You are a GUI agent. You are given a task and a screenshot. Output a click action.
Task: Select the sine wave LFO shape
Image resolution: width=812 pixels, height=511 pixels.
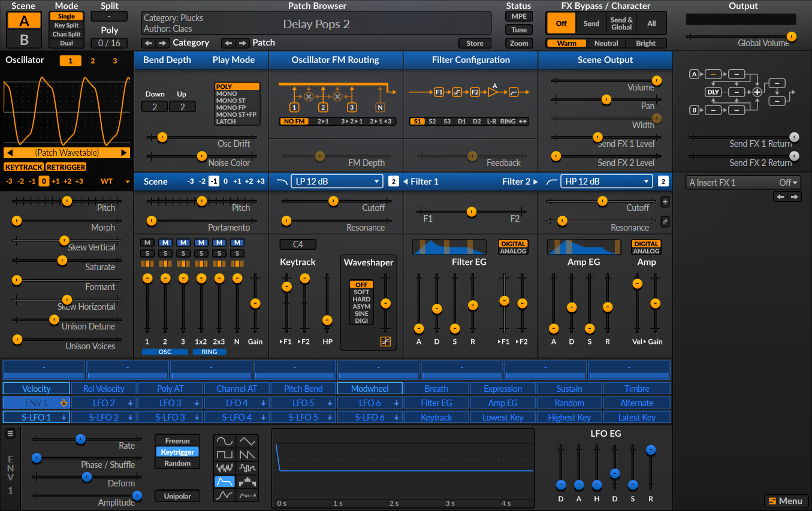point(225,442)
